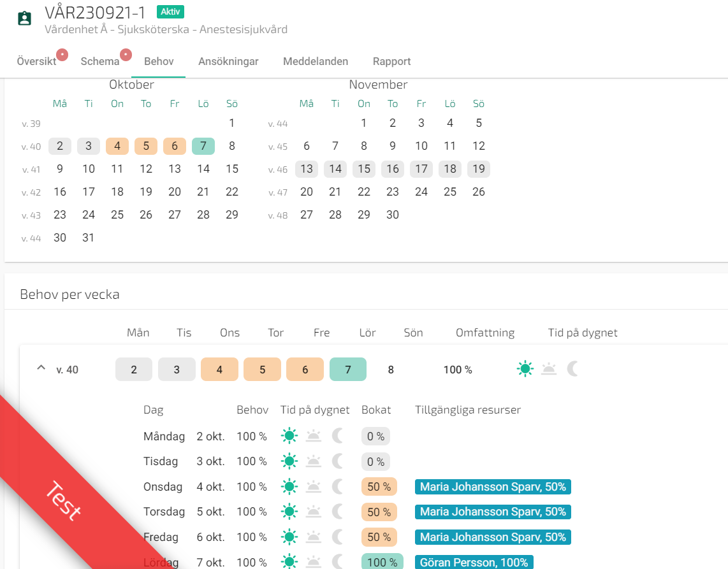Click orange October 4 calendar day
This screenshot has width=728, height=569.
pyautogui.click(x=117, y=146)
